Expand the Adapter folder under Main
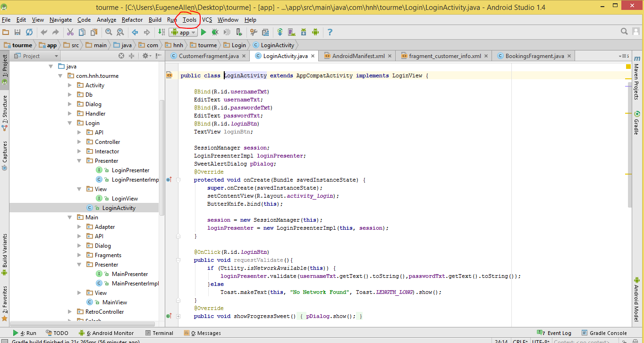Screen dimensions: 644x343 point(79,227)
